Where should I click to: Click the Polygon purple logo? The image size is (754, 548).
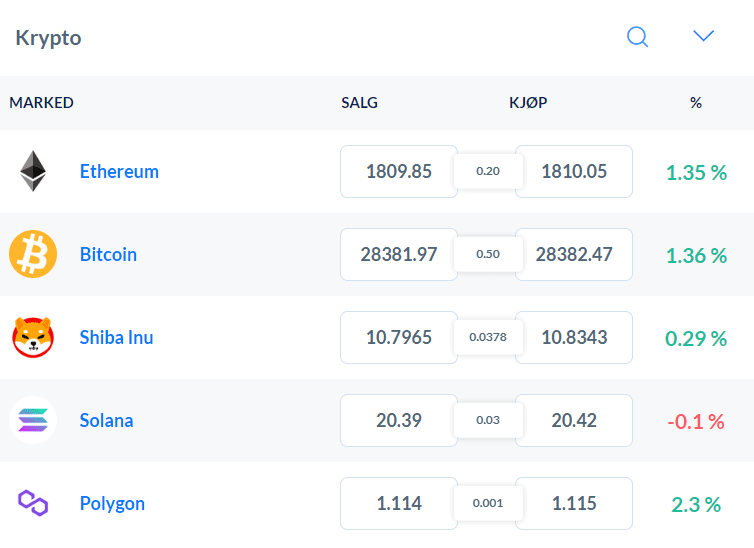point(33,503)
